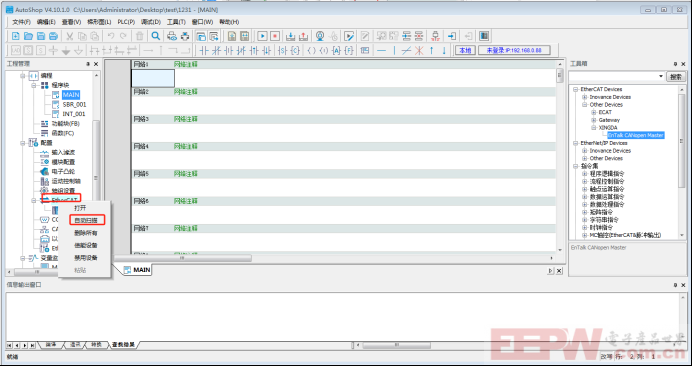The image size is (692, 366).
Task: Click the Run PLC play icon
Action: 263,36
